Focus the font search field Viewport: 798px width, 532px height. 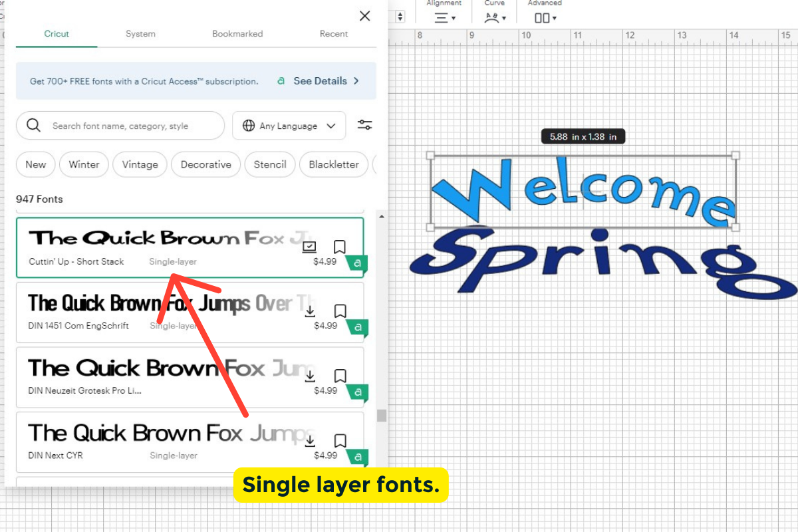click(120, 126)
